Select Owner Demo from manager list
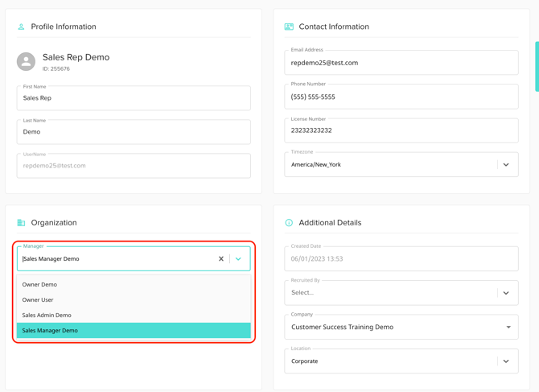 [40, 284]
